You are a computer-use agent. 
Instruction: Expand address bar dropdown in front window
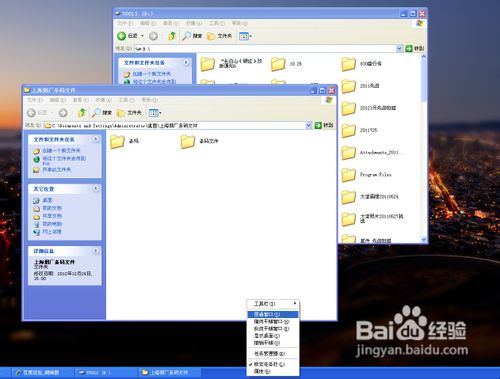pos(309,125)
